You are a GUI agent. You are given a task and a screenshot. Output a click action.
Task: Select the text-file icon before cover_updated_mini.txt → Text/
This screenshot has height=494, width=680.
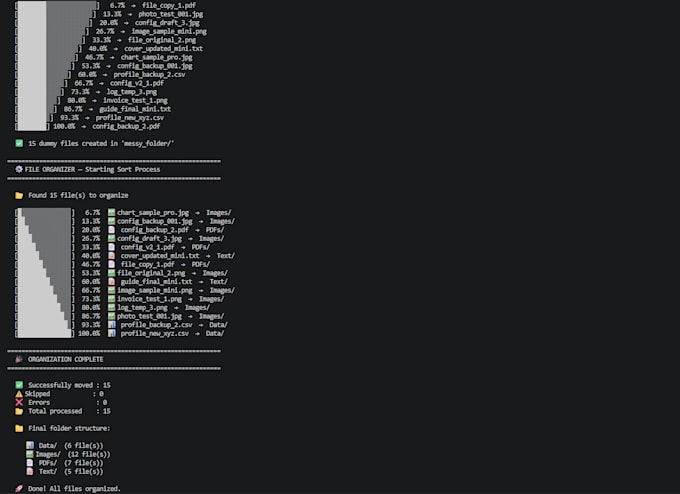pos(111,256)
